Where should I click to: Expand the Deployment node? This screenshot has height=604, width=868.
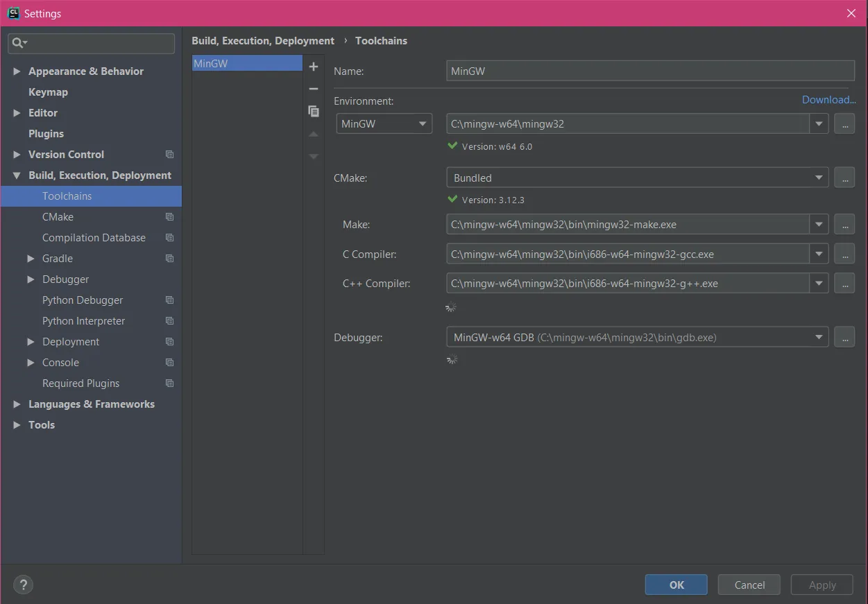coord(31,342)
